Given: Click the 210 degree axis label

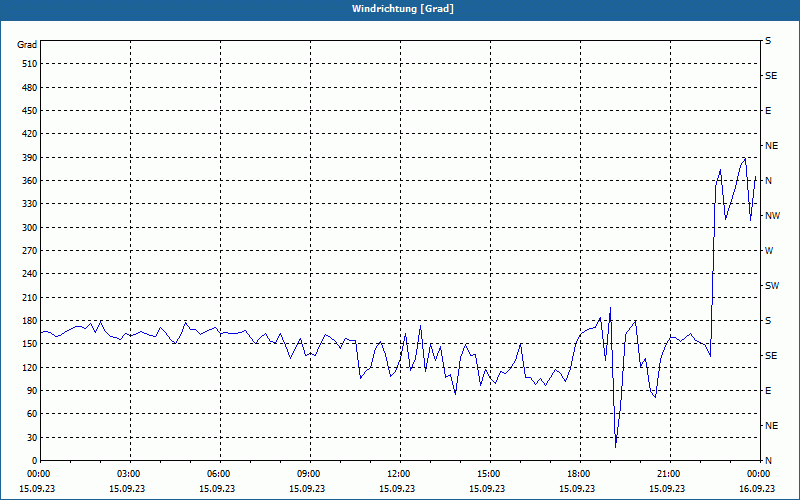Looking at the screenshot, I should pos(30,297).
